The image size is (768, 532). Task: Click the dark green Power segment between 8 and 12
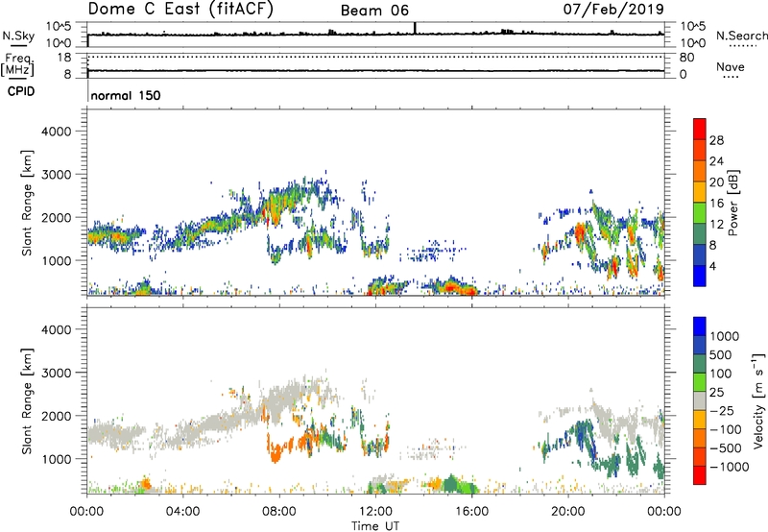(x=700, y=233)
